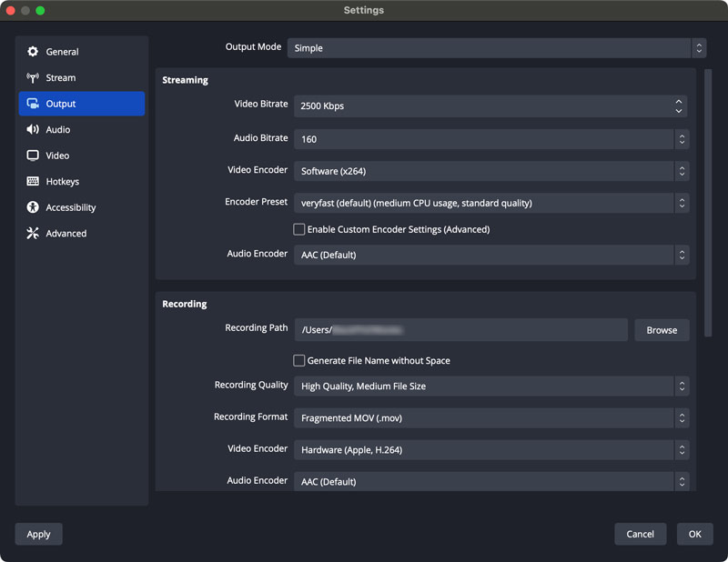Viewport: 728px width, 562px height.
Task: Open Recording Video Encoder Hardware dropdown
Action: tap(491, 450)
